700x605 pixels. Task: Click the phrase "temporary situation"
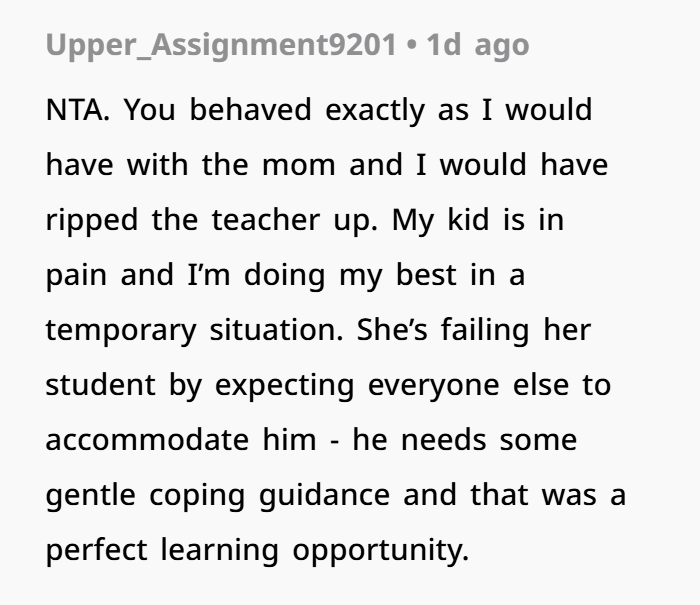[196, 329]
